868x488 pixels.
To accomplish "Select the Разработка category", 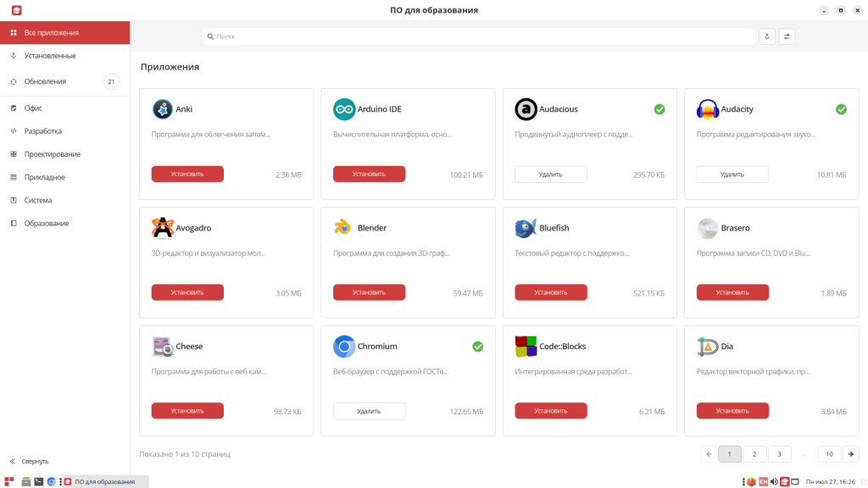I will point(64,131).
